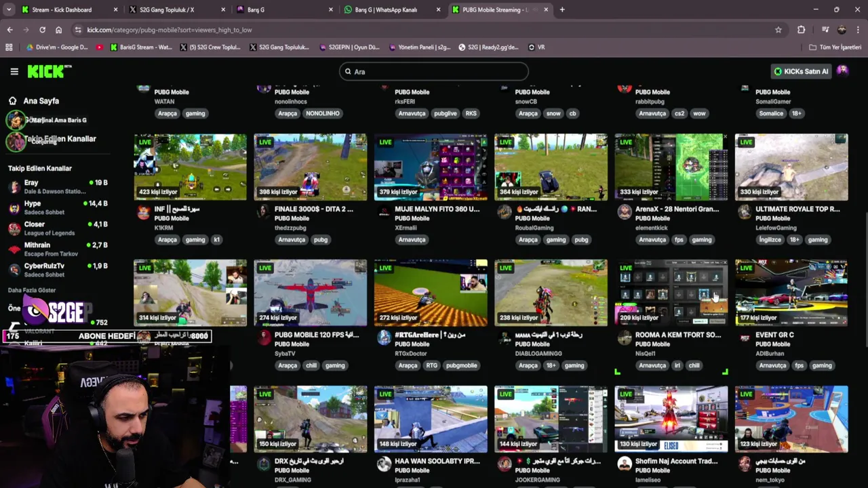
Task: Click chill tag under SybaTV
Action: point(311,365)
